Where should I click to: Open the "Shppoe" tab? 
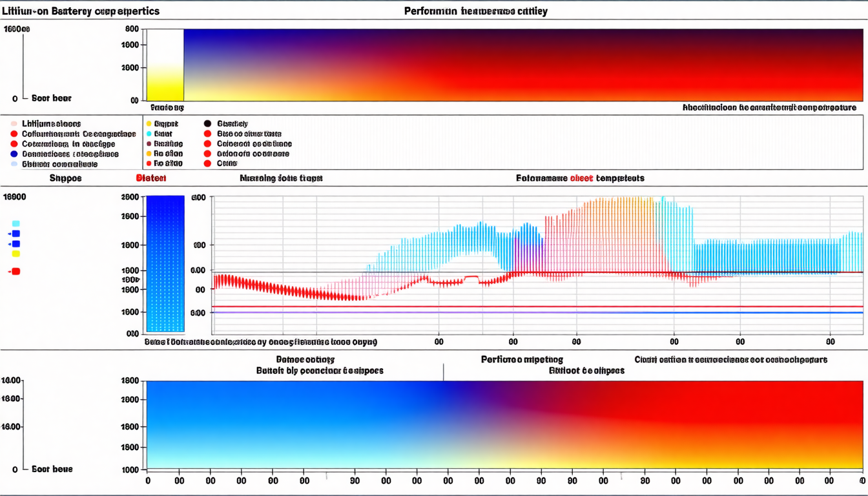66,178
